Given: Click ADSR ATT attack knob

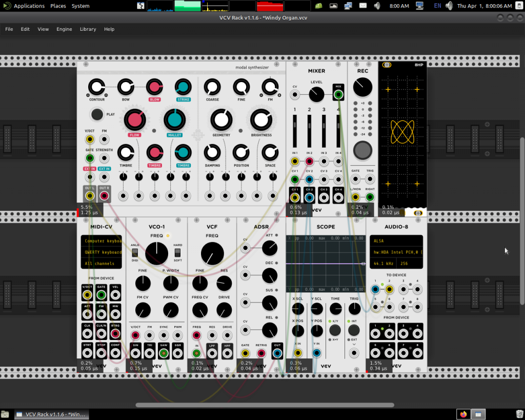Looking at the screenshot, I should (x=270, y=248).
